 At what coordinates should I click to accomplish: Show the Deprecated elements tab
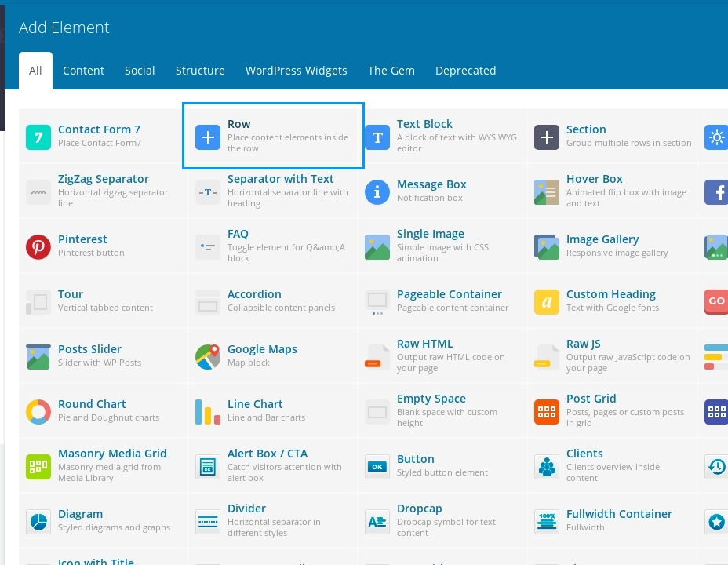click(x=465, y=71)
